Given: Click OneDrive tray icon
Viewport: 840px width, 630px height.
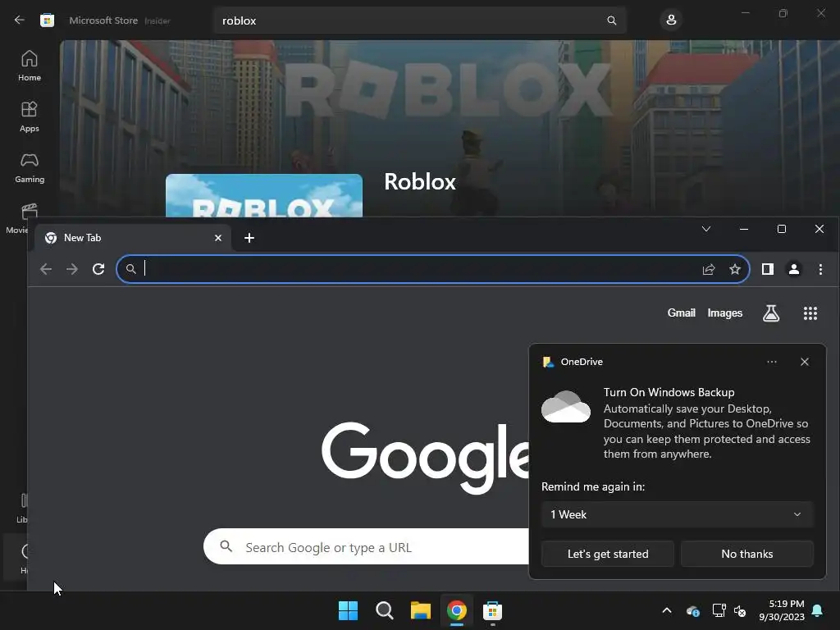Looking at the screenshot, I should coord(692,610).
